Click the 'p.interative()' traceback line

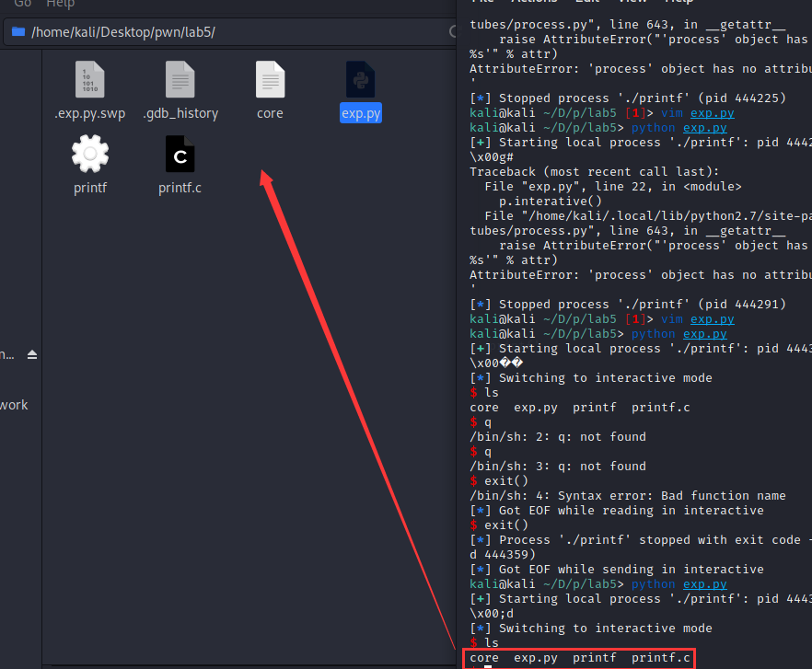tap(551, 201)
